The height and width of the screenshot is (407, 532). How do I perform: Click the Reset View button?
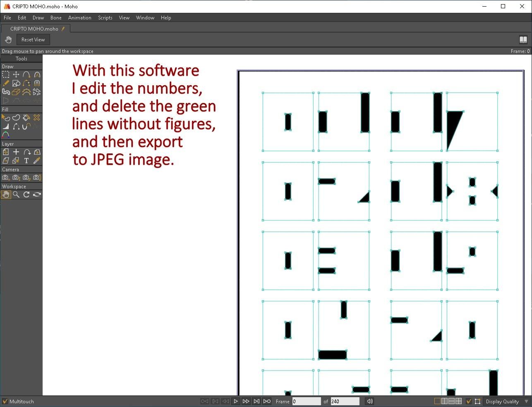pyautogui.click(x=33, y=40)
